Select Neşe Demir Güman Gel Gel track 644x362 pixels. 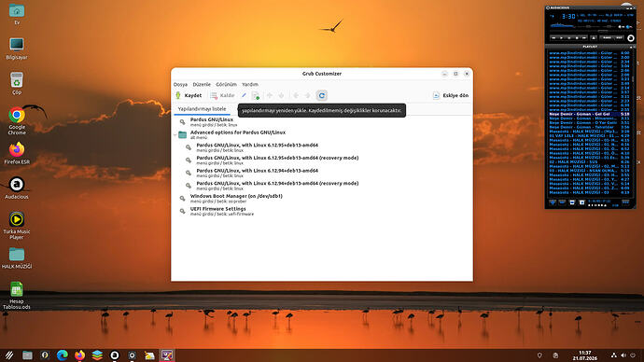pyautogui.click(x=589, y=114)
